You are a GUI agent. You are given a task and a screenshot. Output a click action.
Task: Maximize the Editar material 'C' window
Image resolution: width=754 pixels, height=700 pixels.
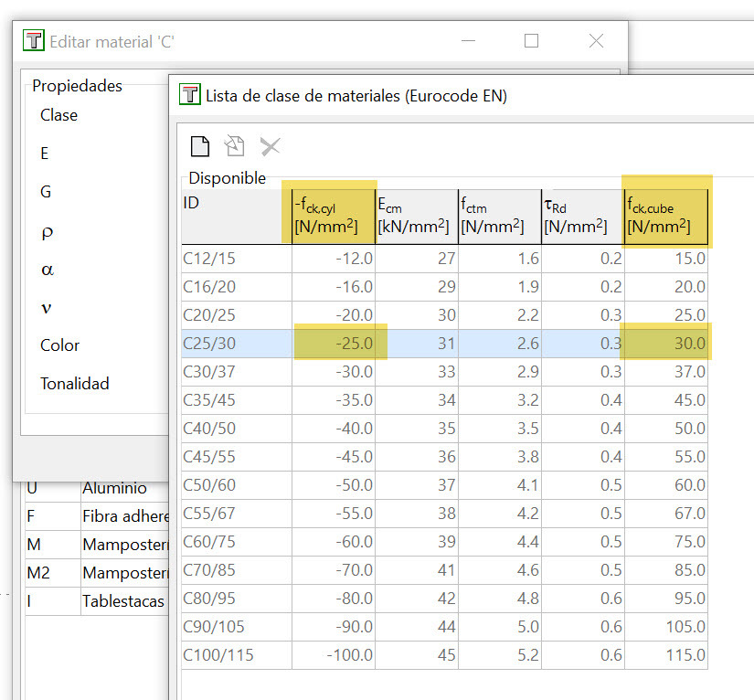click(x=531, y=41)
